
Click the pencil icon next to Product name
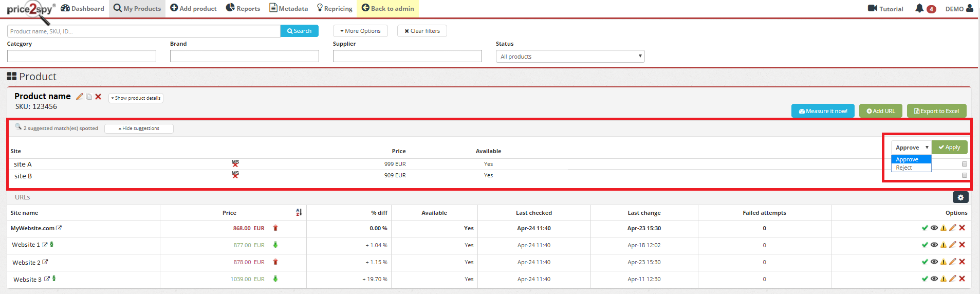pos(79,97)
